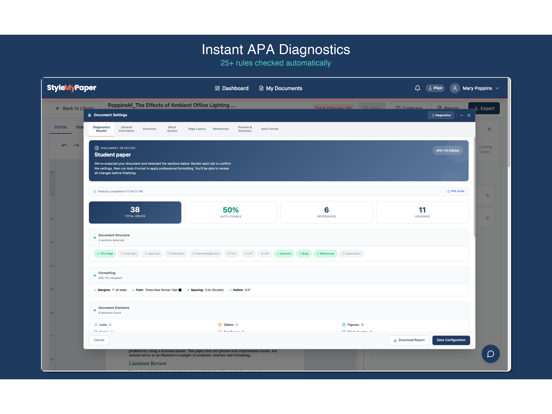The image size is (552, 414).
Task: Click Save Configuration
Action: pyautogui.click(x=451, y=340)
